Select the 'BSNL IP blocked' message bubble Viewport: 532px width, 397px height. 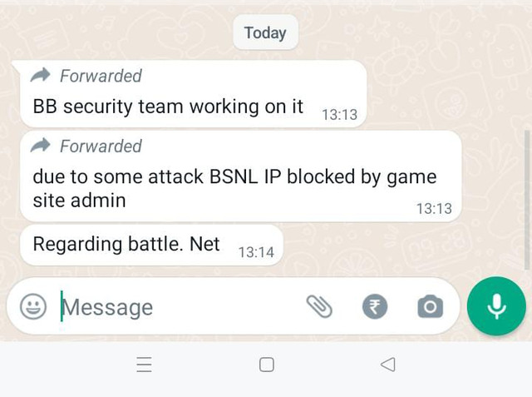click(241, 176)
